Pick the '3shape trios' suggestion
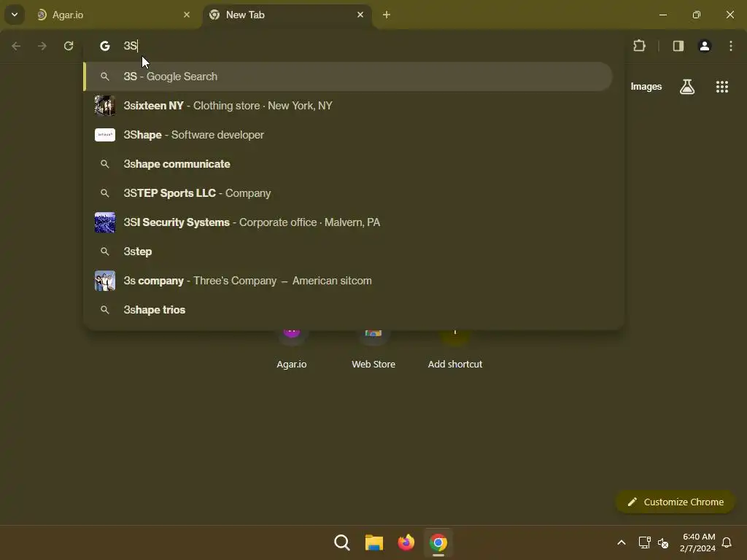 348,309
